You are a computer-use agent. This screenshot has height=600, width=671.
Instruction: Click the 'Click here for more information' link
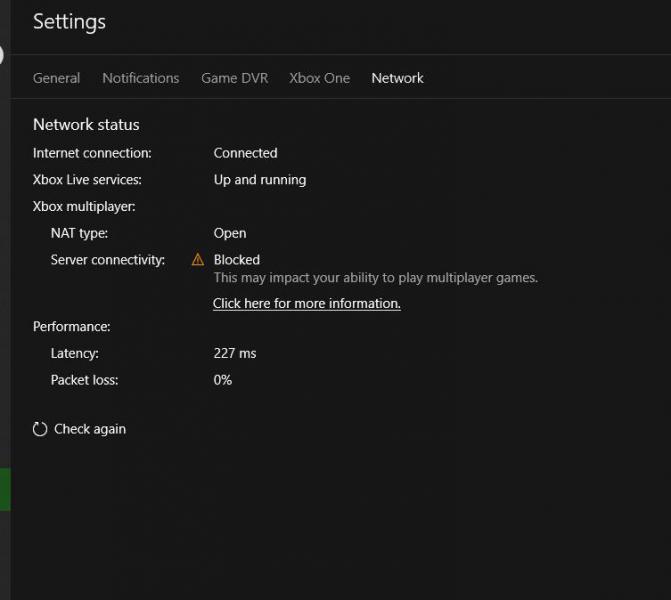307,303
